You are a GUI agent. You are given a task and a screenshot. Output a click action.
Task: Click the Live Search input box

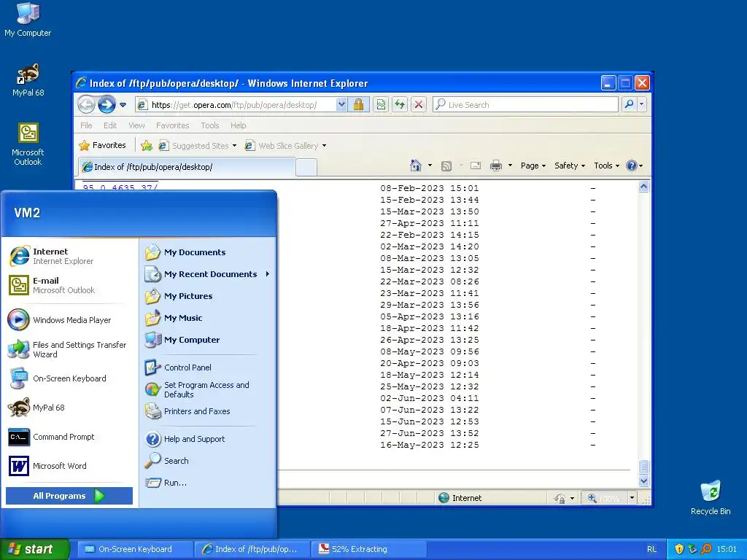525,105
